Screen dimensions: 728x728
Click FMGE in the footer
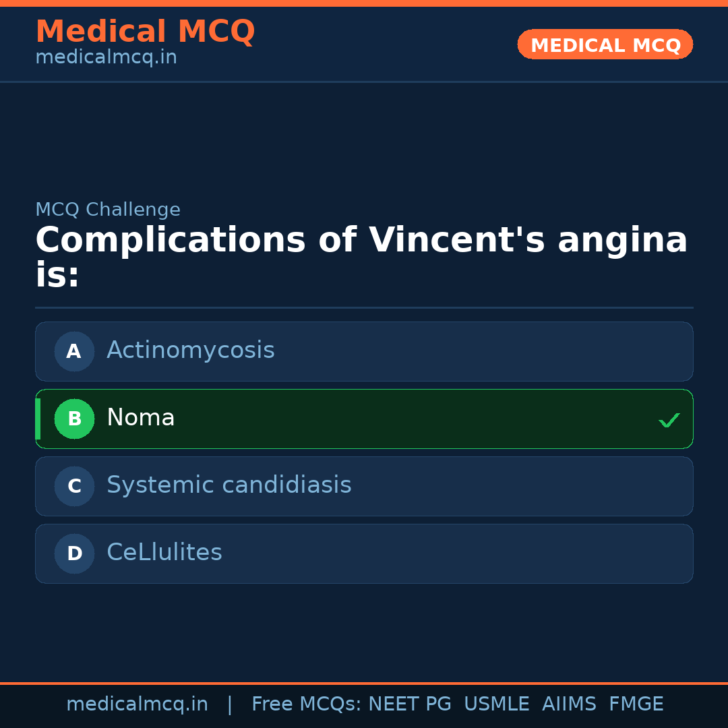636,704
